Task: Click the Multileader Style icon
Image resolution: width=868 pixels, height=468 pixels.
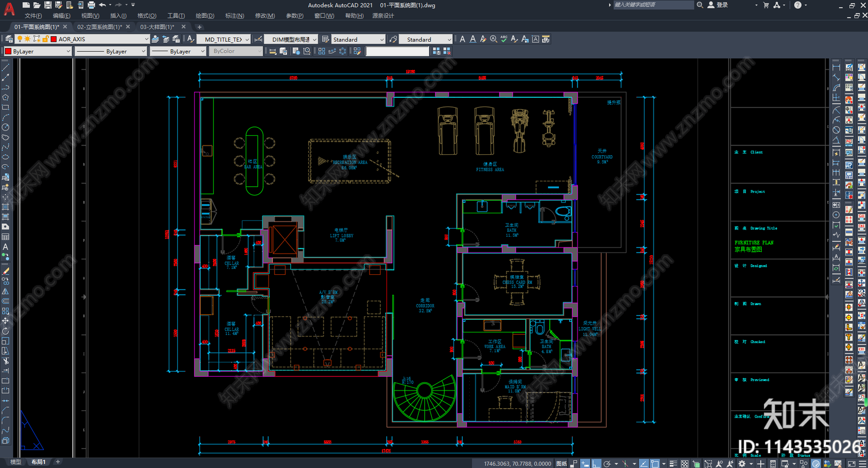Action: click(393, 39)
